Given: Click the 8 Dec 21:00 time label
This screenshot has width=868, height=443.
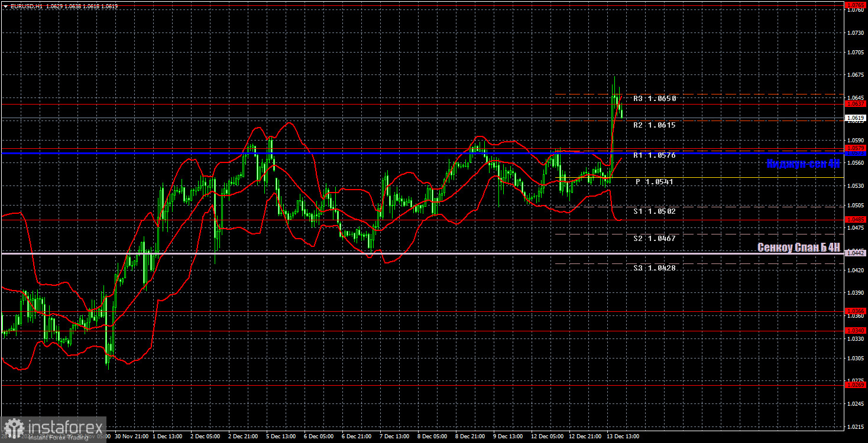Looking at the screenshot, I should pyautogui.click(x=471, y=437).
